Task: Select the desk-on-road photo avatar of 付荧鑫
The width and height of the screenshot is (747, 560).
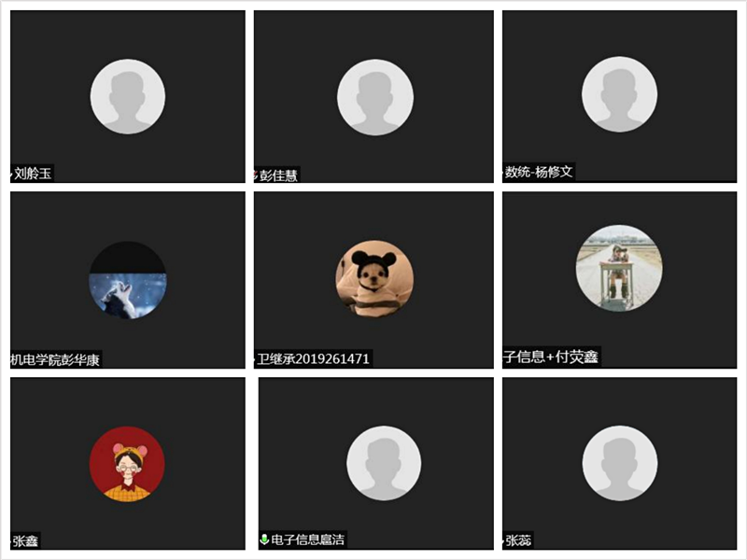Action: (619, 268)
